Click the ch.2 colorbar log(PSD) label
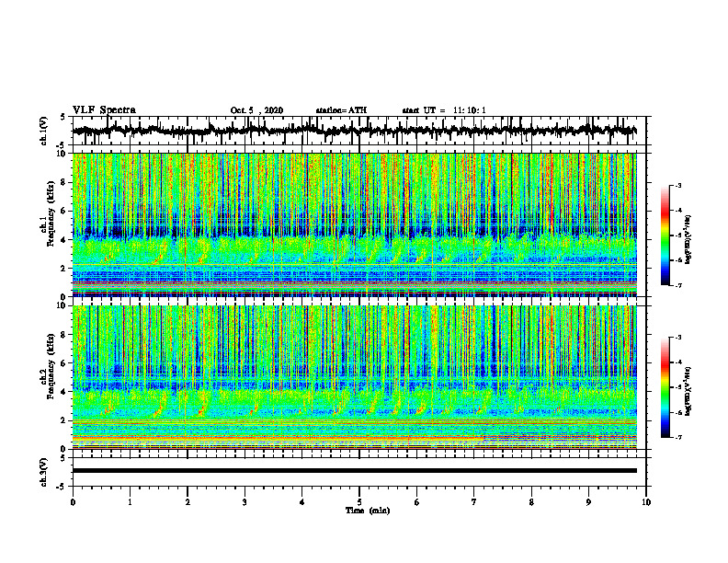This screenshot has width=728, height=563. pos(688,391)
